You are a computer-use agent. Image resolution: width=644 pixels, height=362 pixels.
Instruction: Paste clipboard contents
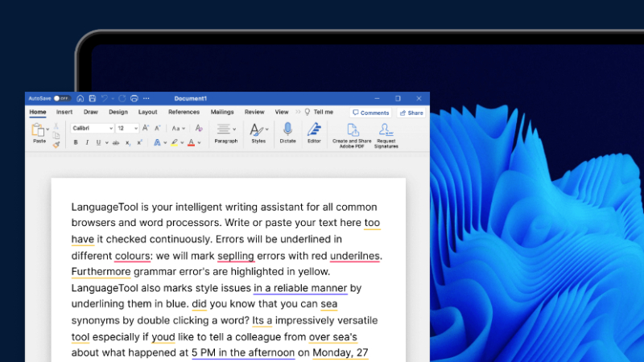click(38, 134)
